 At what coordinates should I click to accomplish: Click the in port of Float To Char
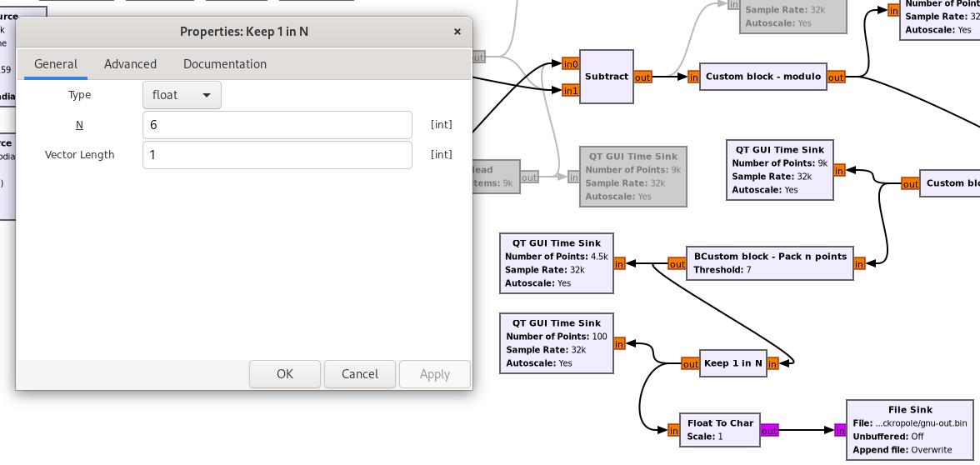point(673,431)
